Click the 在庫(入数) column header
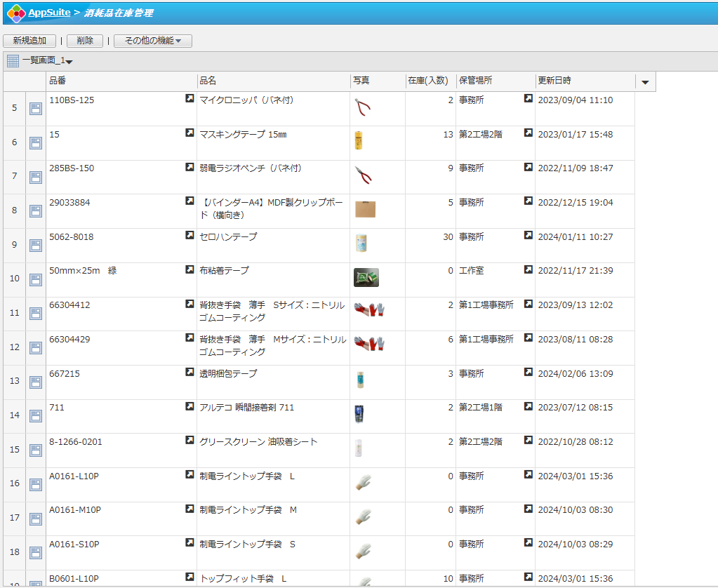This screenshot has width=718, height=588. point(427,81)
